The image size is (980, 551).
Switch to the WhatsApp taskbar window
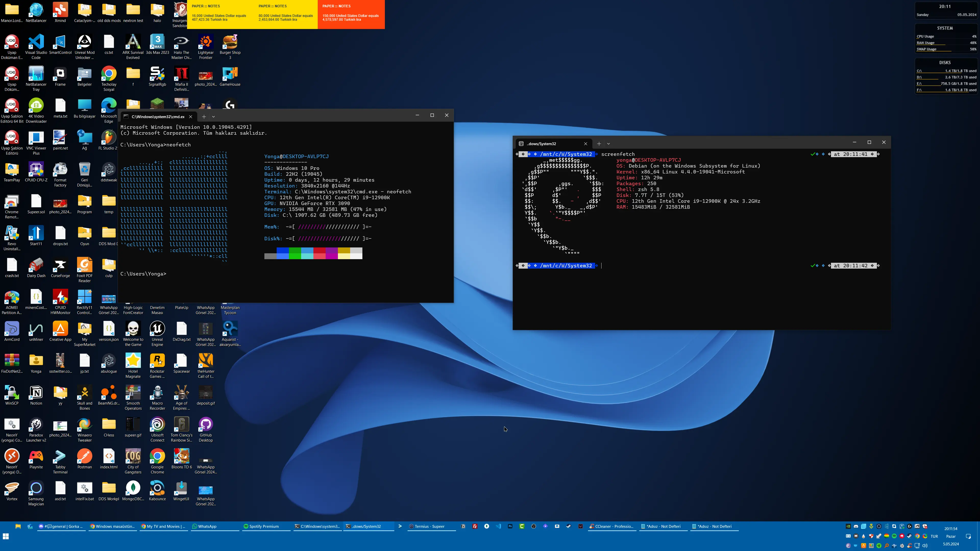point(215,526)
